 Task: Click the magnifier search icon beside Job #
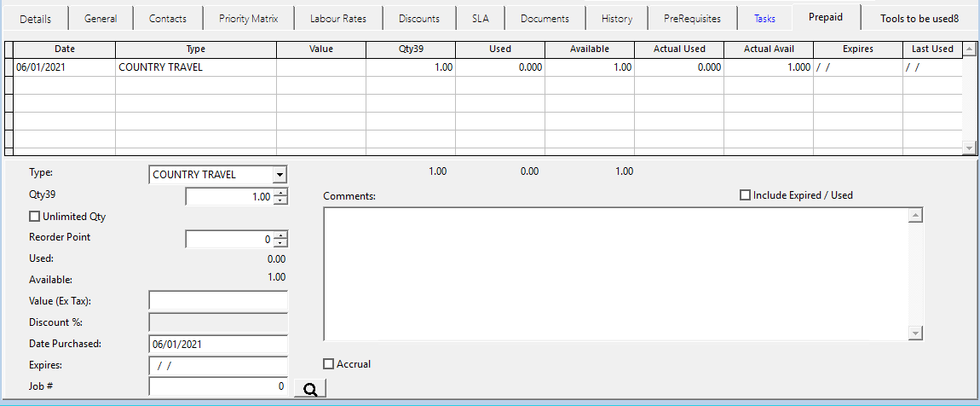click(310, 389)
